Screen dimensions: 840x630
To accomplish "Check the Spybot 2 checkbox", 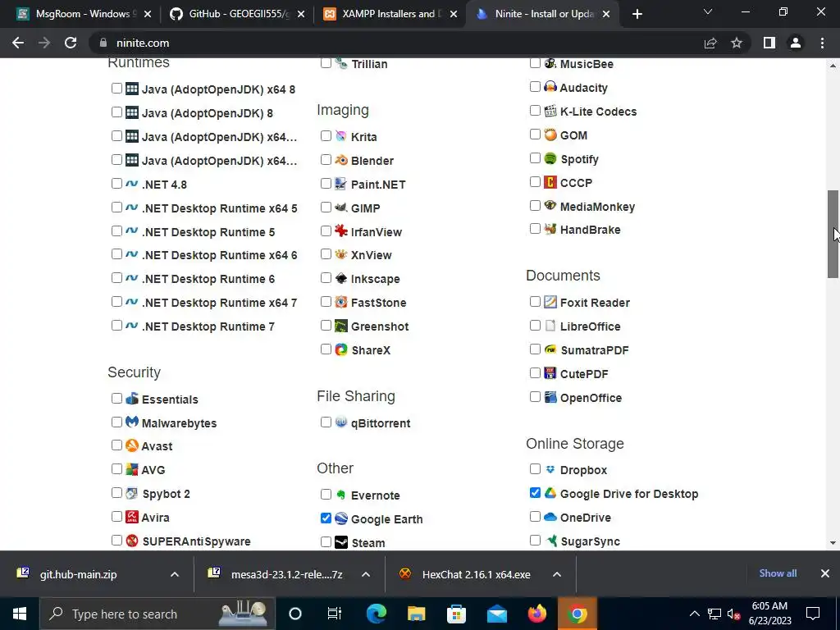I will [116, 493].
